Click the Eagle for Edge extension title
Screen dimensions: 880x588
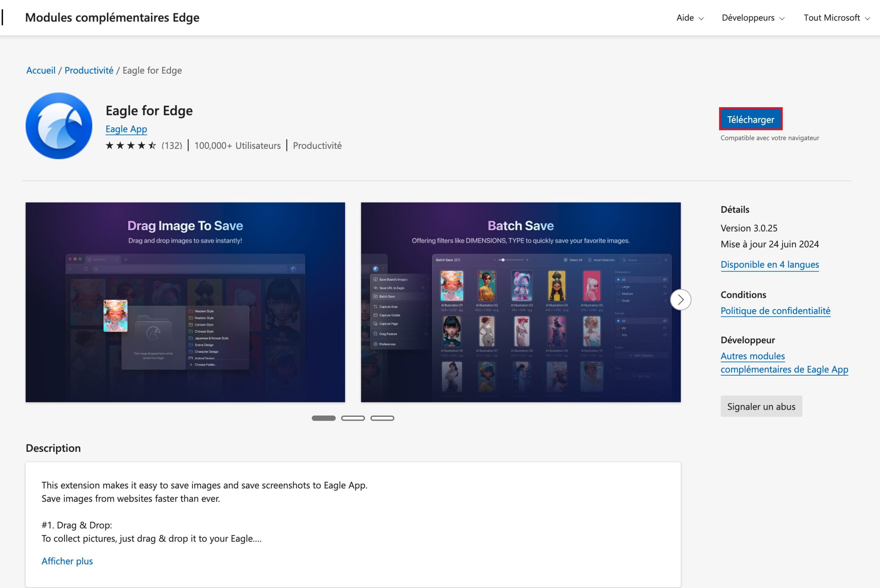149,111
